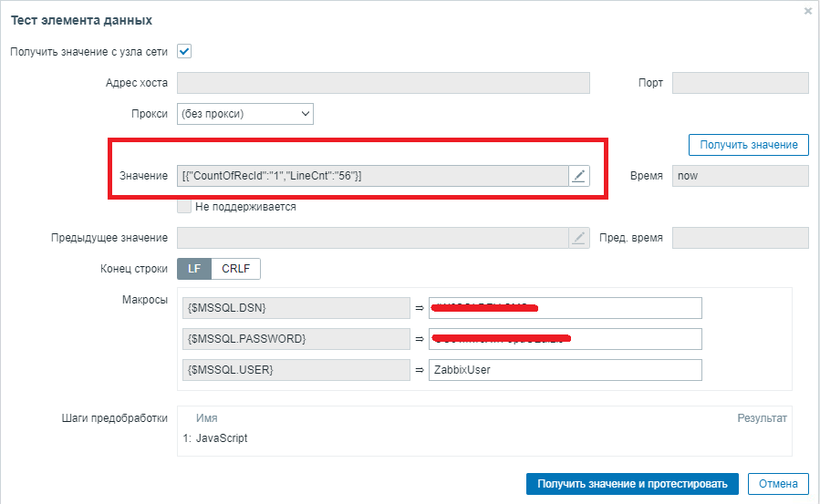Click the {$MSSQL.PASSWORD} macro value field
The height and width of the screenshot is (504, 820).
pos(565,339)
